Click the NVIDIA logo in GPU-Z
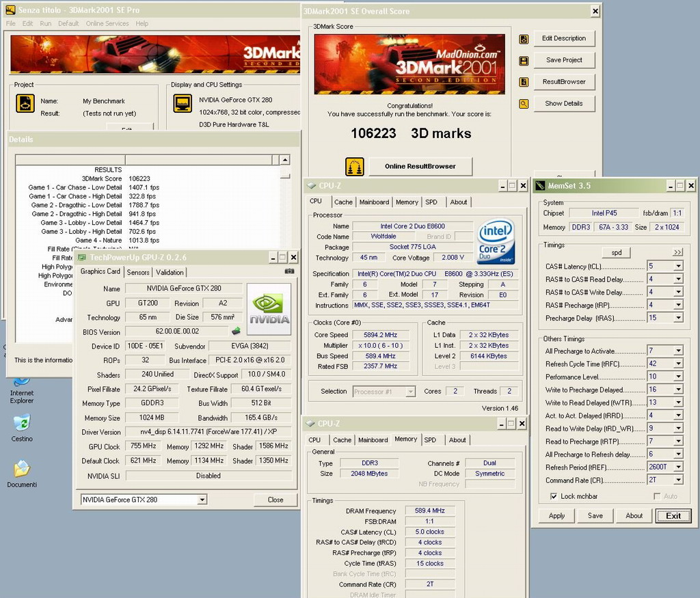This screenshot has height=598, width=700. coord(269,309)
